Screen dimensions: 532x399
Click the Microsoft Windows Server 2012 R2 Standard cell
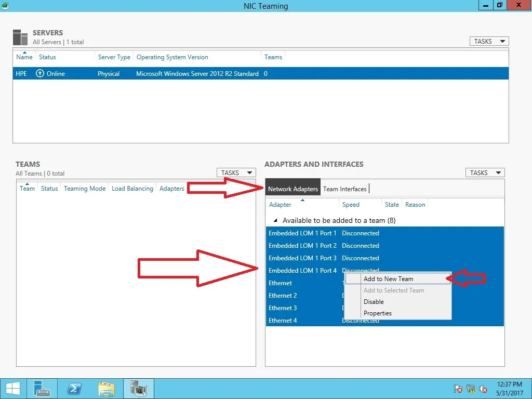[197, 74]
